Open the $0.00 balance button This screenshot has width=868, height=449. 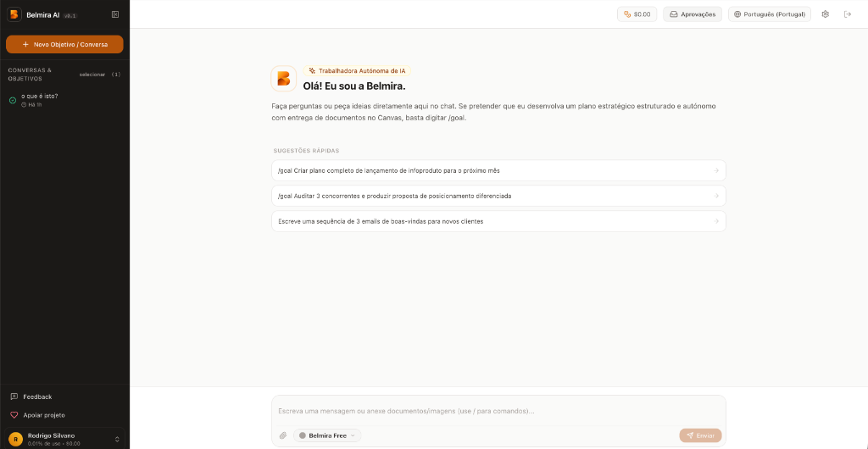coord(637,14)
